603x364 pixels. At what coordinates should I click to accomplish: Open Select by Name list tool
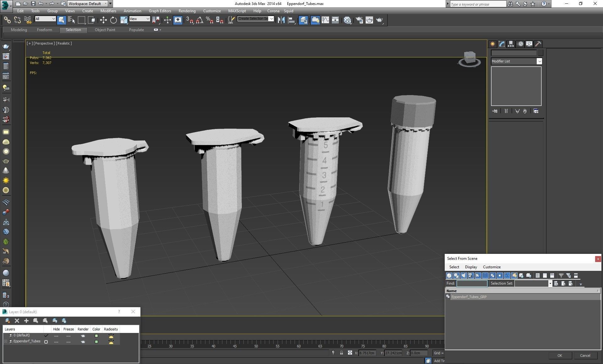coord(71,20)
